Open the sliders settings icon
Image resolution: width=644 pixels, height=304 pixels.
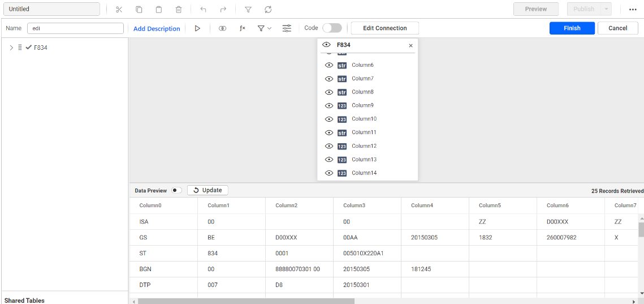pos(287,28)
